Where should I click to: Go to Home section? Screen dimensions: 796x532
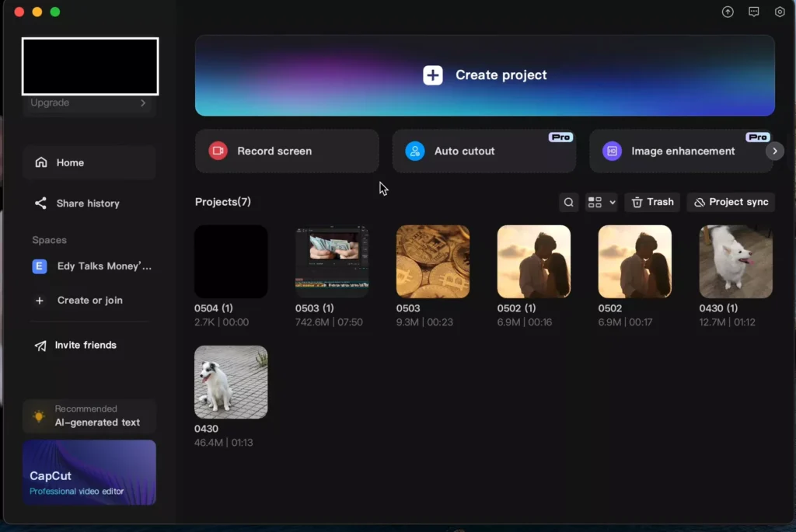tap(89, 162)
